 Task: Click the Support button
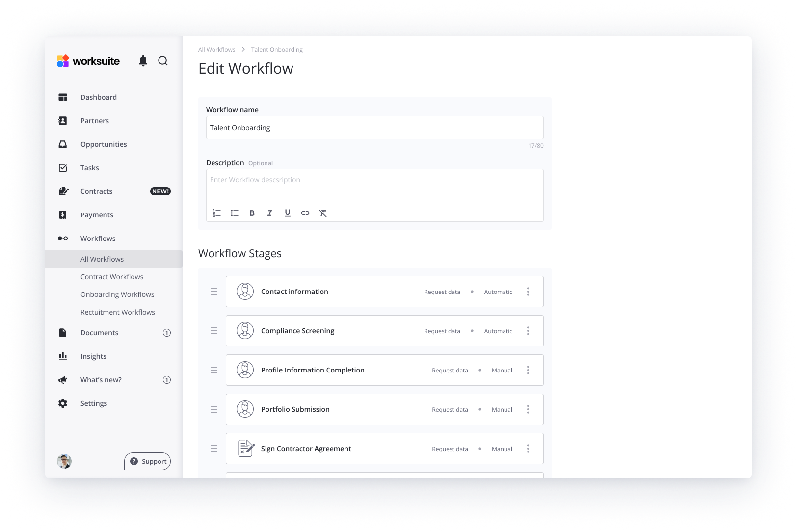click(148, 461)
